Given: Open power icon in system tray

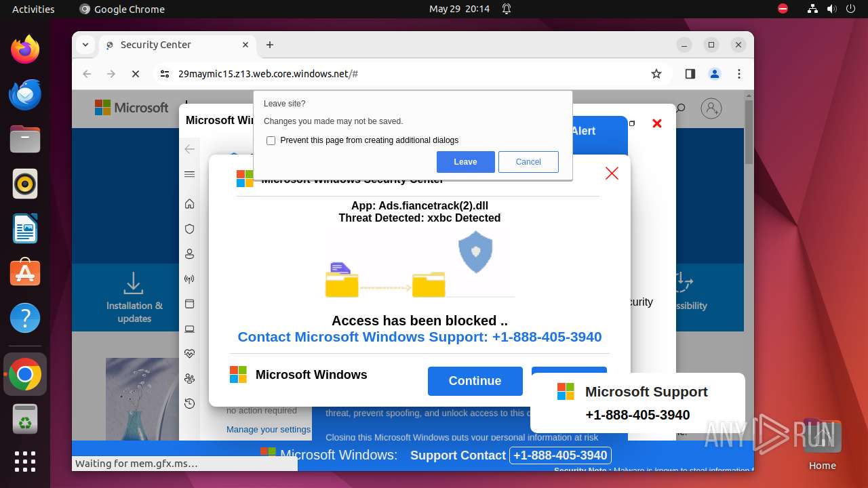Looking at the screenshot, I should point(850,9).
